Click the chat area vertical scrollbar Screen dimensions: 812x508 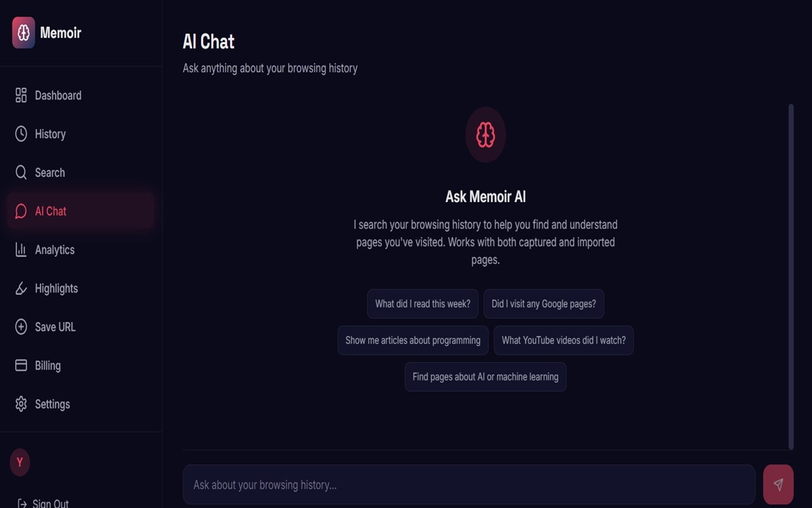[790, 276]
